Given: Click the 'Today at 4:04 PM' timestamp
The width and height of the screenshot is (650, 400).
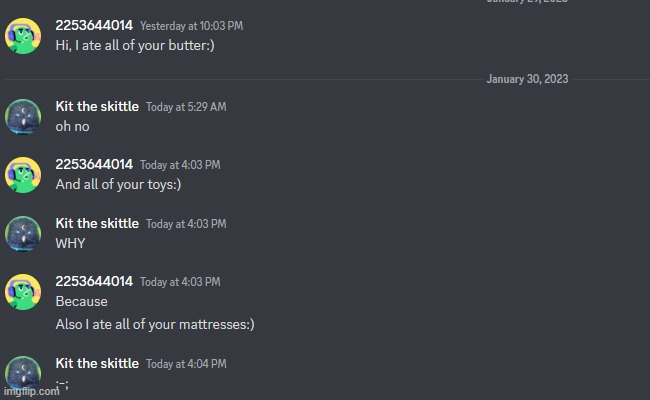Looking at the screenshot, I should (x=186, y=364).
